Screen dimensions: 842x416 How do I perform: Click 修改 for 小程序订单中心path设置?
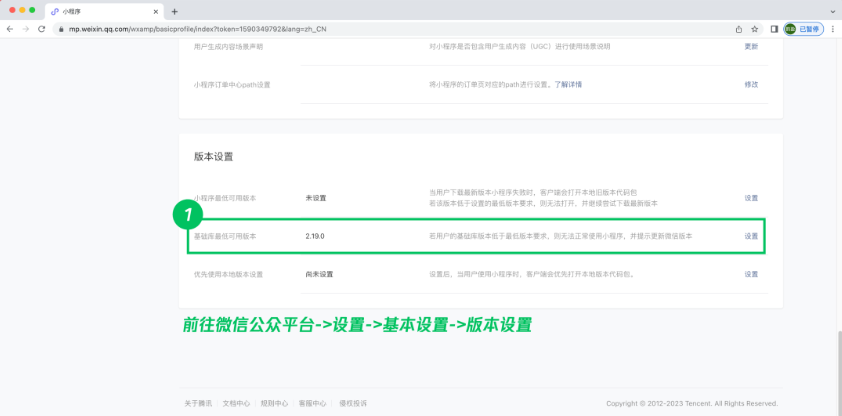(751, 84)
